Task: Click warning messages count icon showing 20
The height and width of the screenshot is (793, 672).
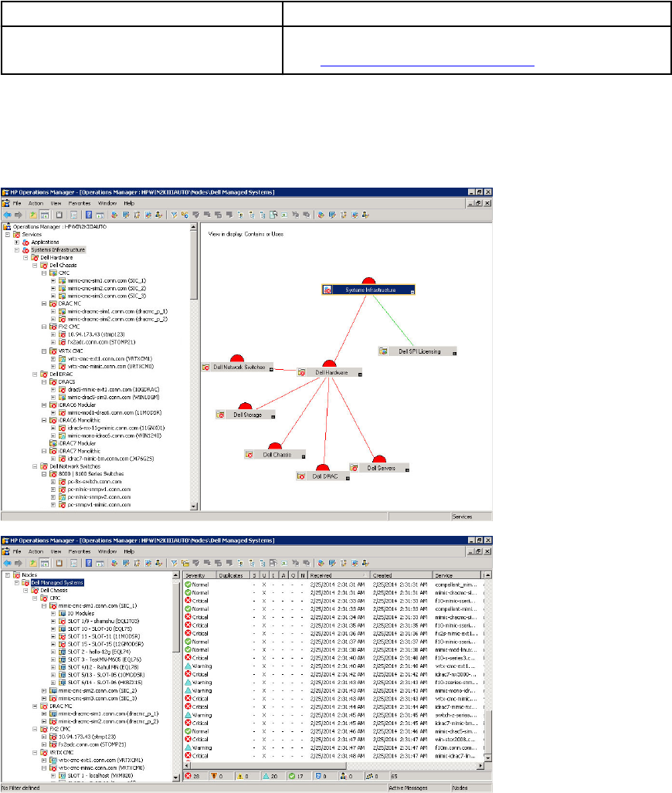Action: coord(266,776)
